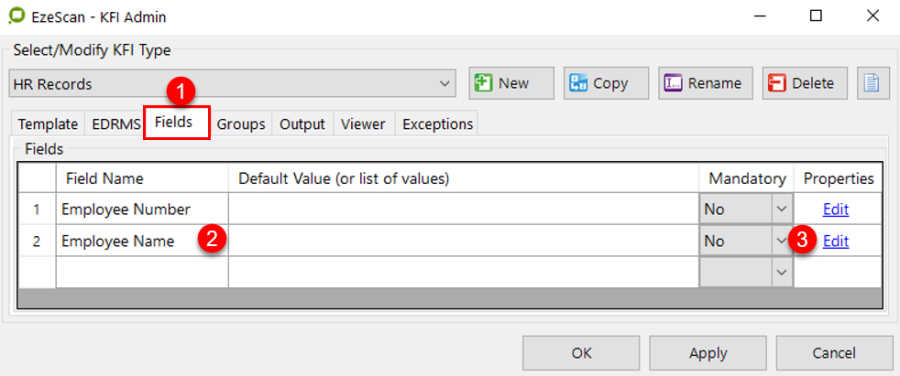This screenshot has width=900, height=376.
Task: Copy the HR Records KFI type
Action: pyautogui.click(x=606, y=84)
